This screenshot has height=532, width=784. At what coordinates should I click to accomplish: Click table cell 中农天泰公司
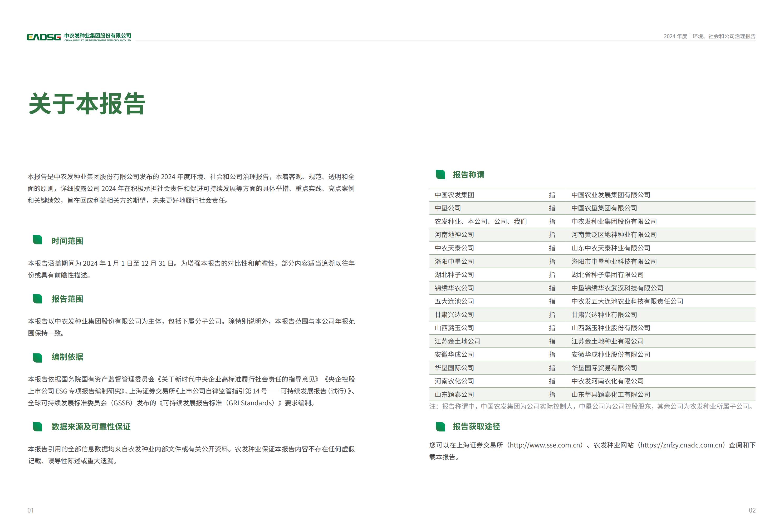point(454,248)
